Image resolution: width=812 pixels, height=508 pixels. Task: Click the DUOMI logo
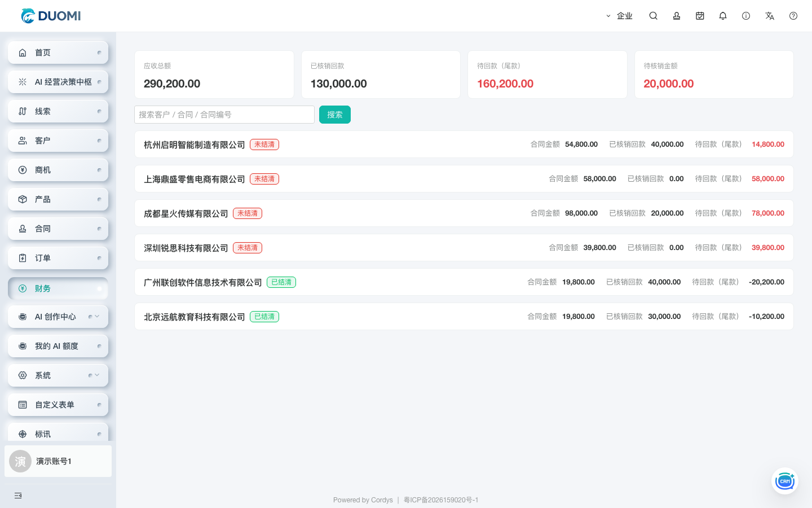click(51, 16)
